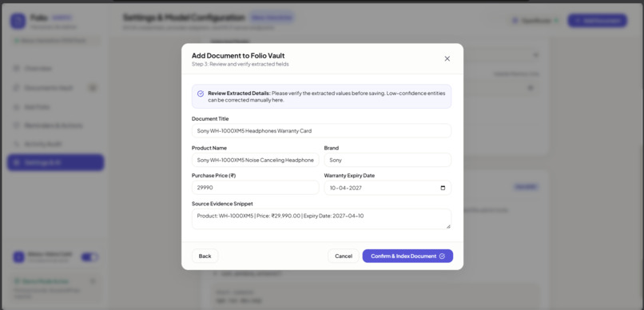Open Reminders & Actions in the sidebar
This screenshot has width=644, height=310.
[x=55, y=125]
